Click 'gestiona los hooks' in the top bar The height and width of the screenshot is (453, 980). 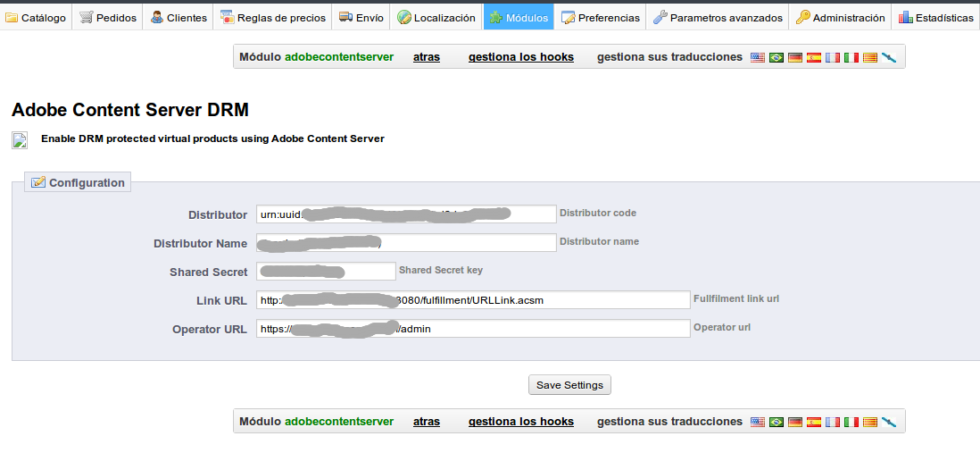click(520, 57)
